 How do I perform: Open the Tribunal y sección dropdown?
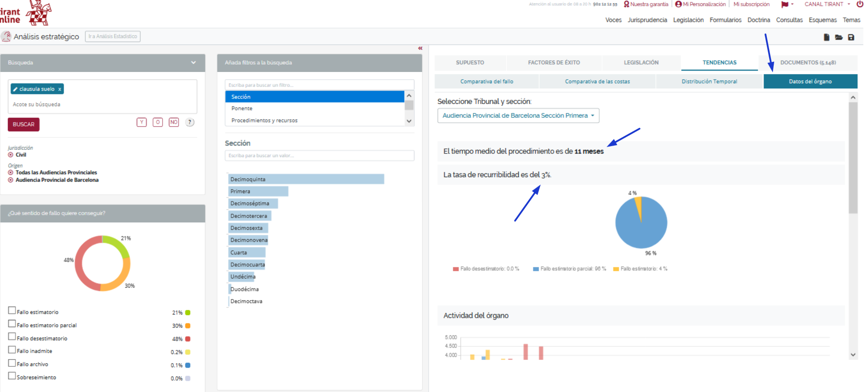click(x=518, y=116)
